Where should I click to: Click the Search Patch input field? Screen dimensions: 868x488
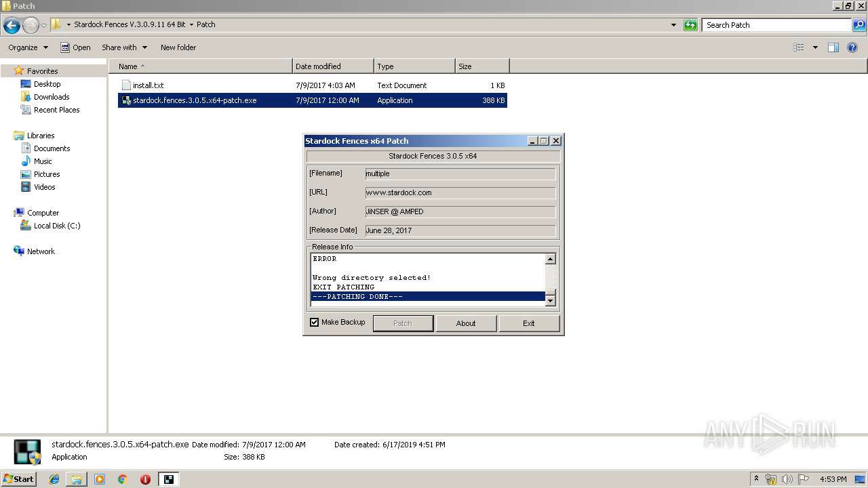pyautogui.click(x=776, y=25)
